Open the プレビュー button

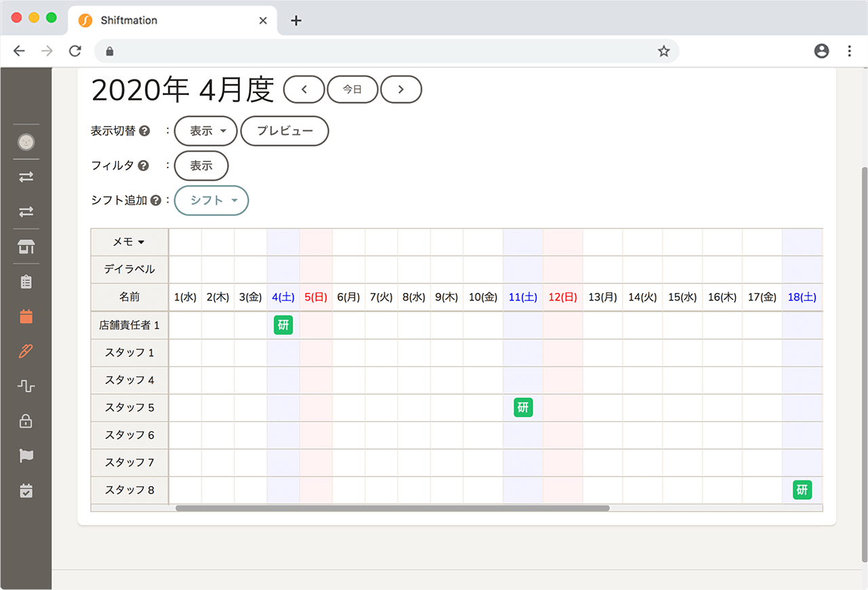pos(285,131)
